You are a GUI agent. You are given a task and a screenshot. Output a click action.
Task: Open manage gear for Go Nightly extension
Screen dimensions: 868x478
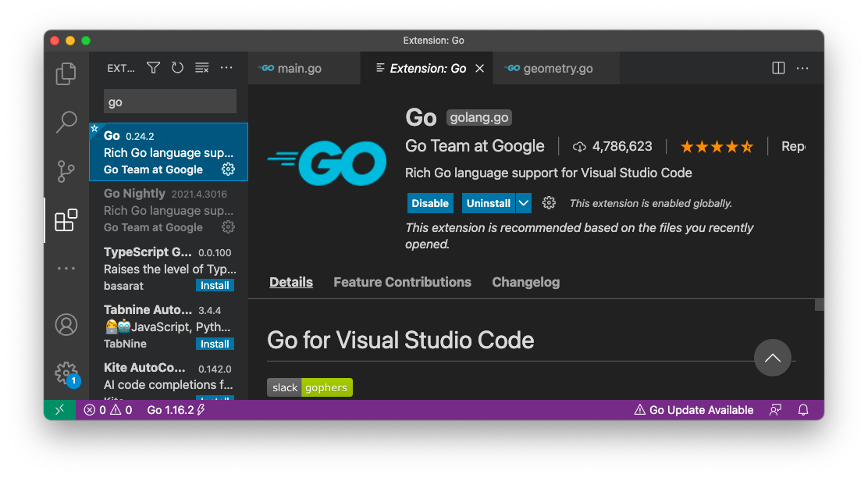point(228,227)
